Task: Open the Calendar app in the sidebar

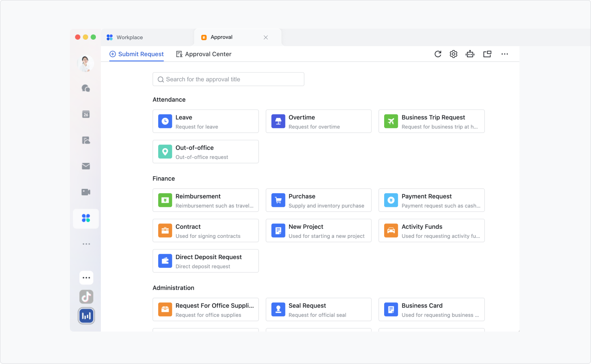Action: [86, 114]
